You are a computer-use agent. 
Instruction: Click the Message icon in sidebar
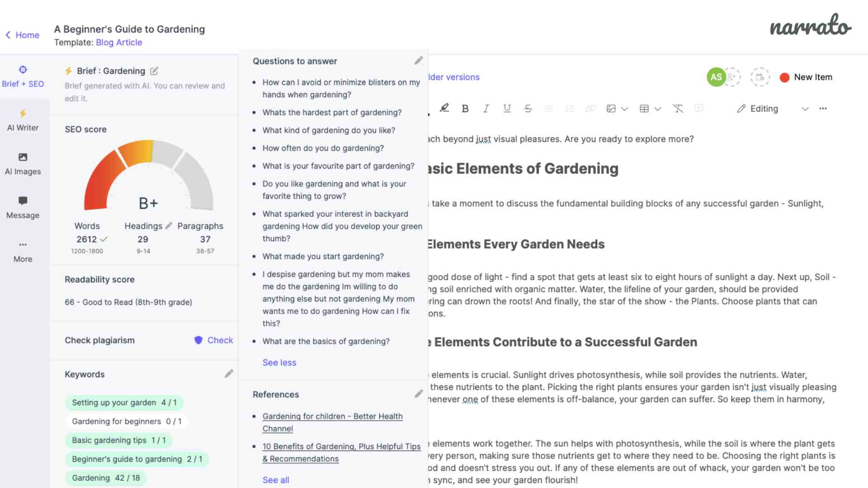point(22,201)
